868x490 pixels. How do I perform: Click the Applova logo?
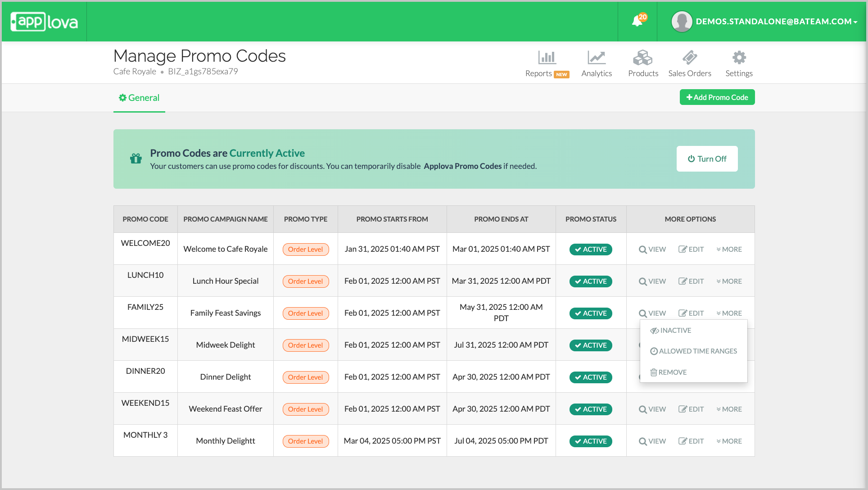(44, 22)
